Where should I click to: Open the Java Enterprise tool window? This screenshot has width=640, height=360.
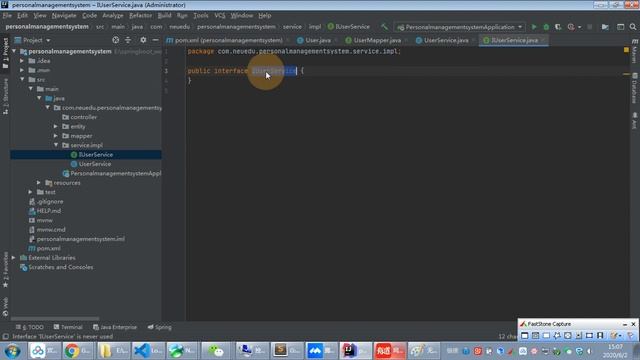tap(115, 327)
